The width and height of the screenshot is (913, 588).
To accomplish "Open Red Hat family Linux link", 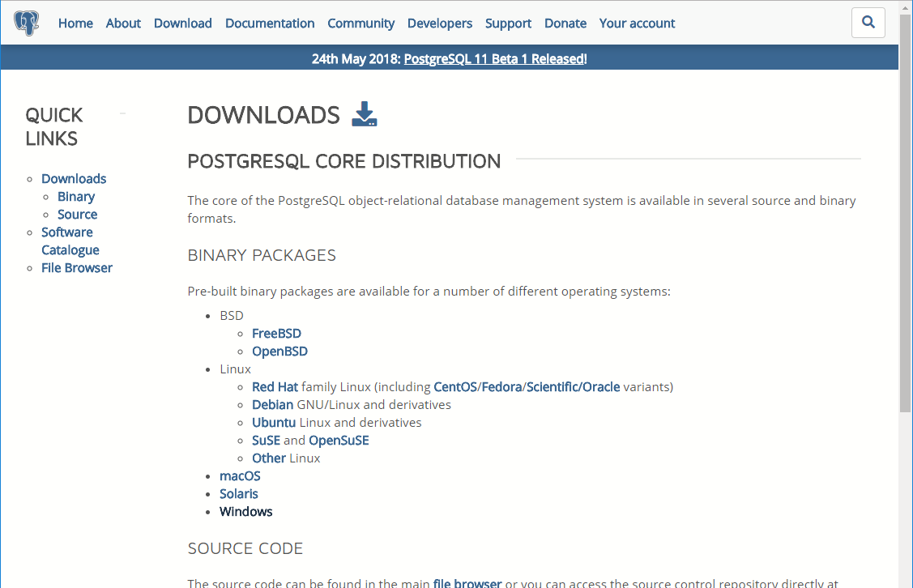I will (275, 387).
